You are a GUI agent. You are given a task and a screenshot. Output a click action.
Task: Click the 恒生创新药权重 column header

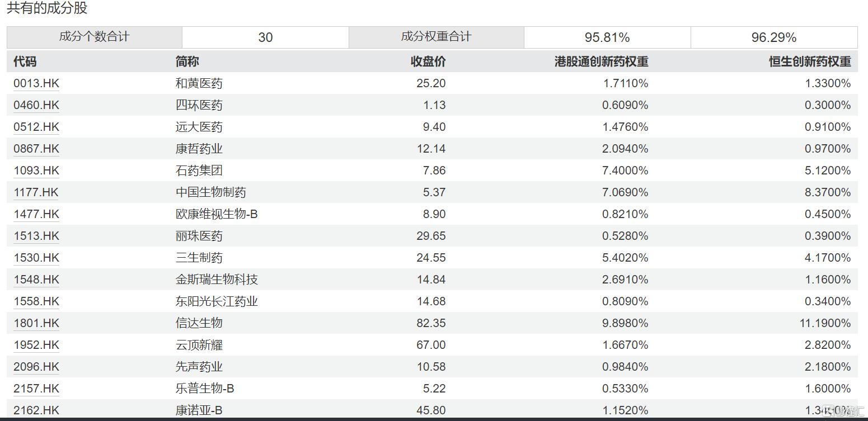[x=810, y=62]
